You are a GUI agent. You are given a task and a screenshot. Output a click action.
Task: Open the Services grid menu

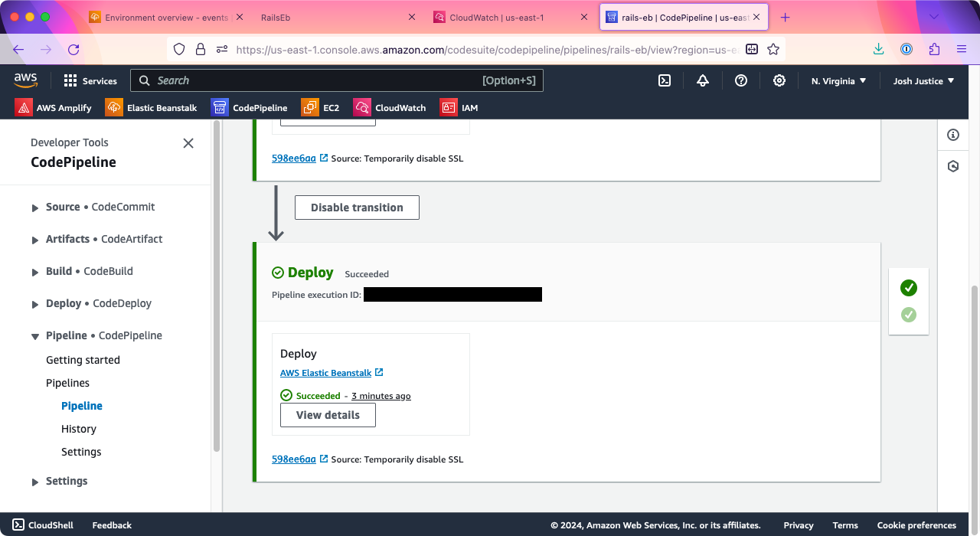[90, 80]
